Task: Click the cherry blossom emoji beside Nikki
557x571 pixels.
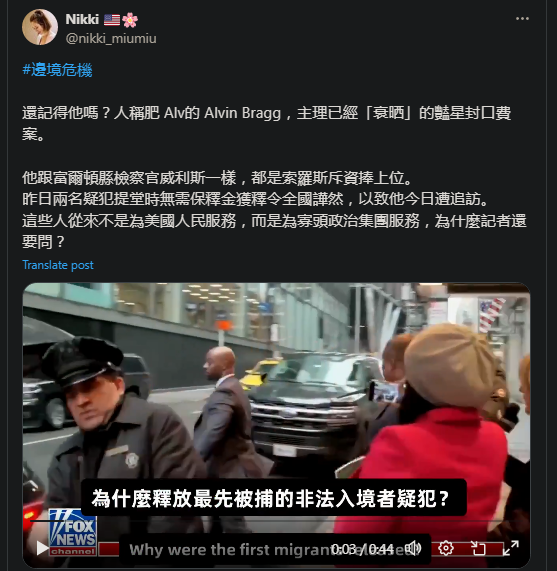Action: 130,20
